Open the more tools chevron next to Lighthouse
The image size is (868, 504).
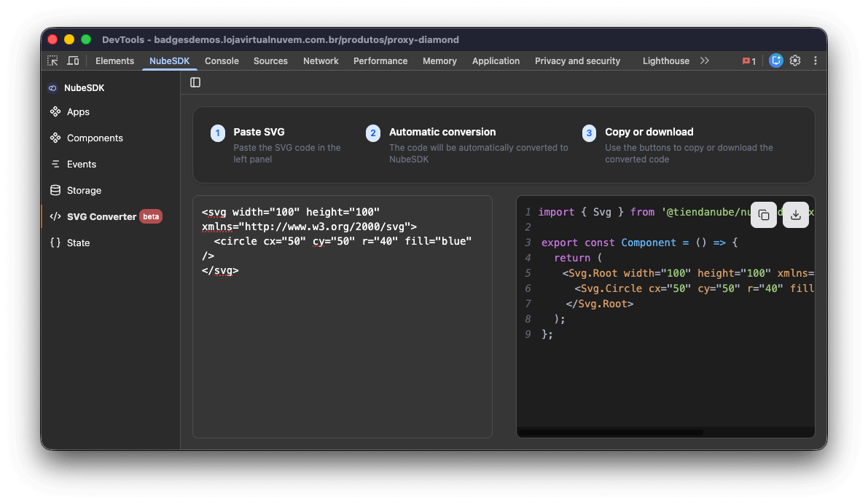pos(704,61)
